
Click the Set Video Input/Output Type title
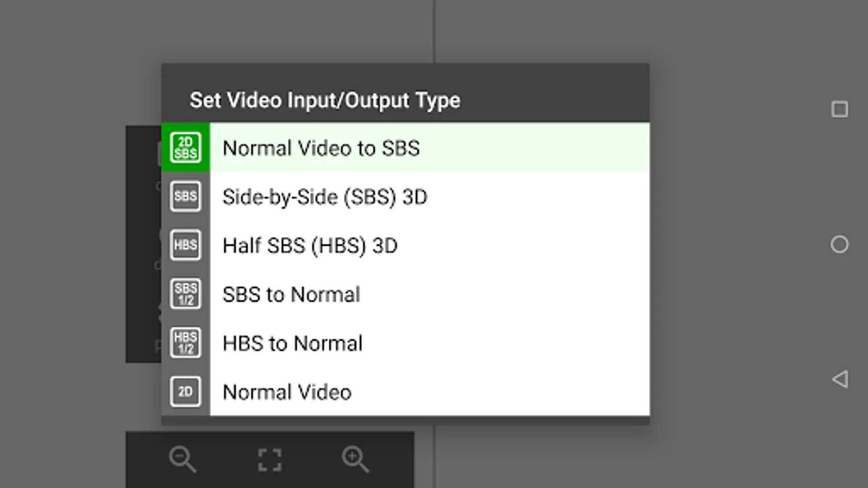[x=325, y=100]
